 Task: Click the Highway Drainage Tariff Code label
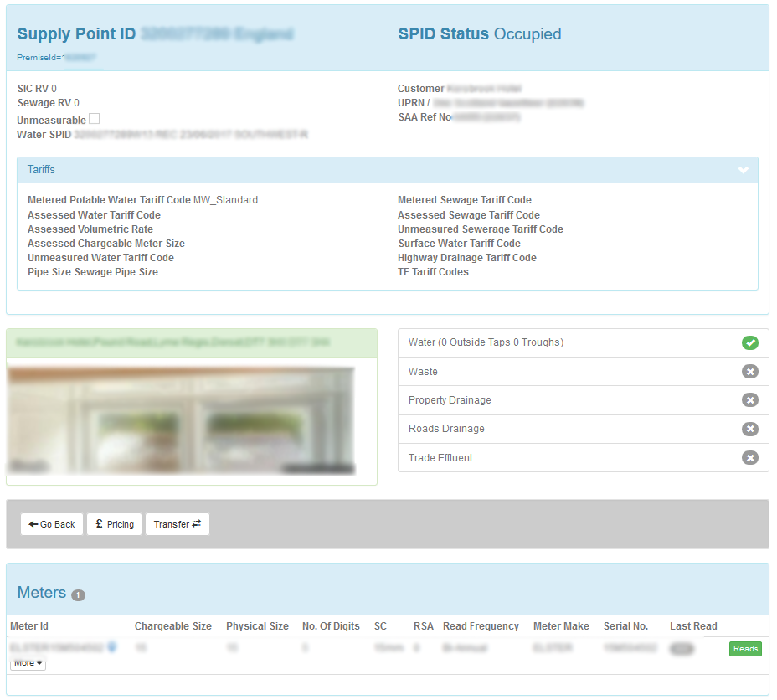[467, 258]
